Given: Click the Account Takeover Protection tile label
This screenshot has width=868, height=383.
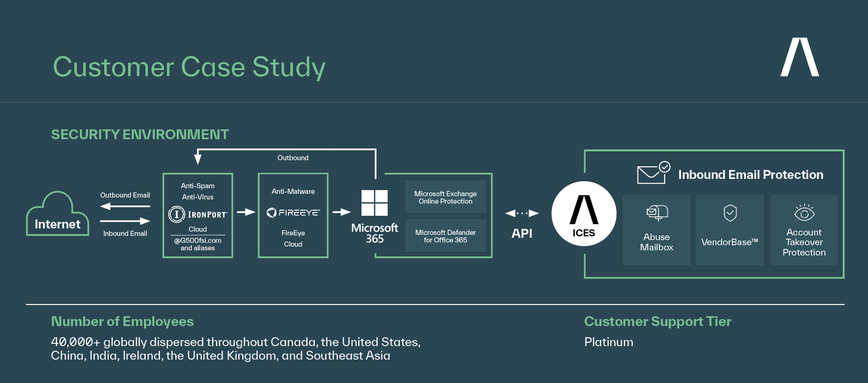Looking at the screenshot, I should [804, 242].
